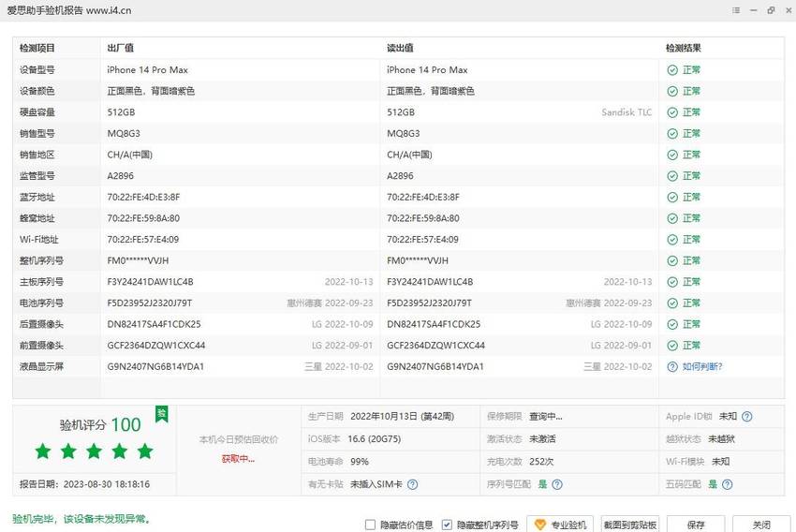
Task: Click the 验机评分 100 score
Action: tap(100, 425)
